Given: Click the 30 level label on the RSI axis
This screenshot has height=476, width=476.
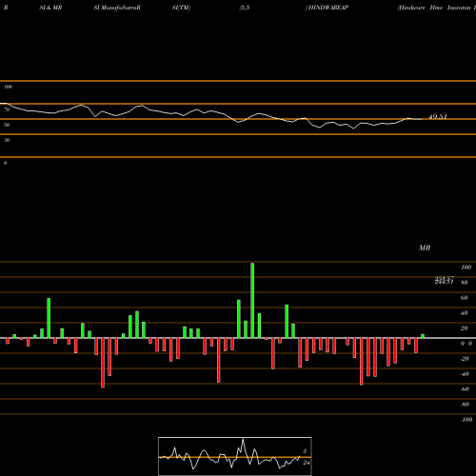Looking at the screenshot, I should point(7,140).
